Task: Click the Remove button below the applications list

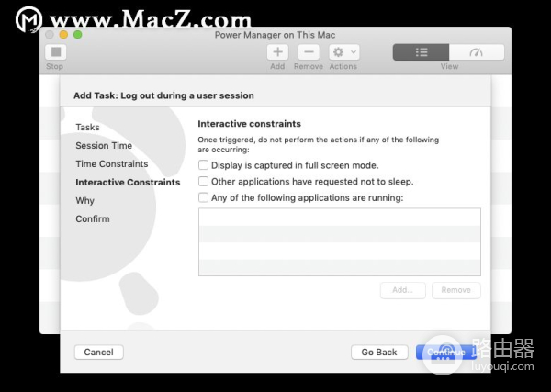Action: click(456, 290)
